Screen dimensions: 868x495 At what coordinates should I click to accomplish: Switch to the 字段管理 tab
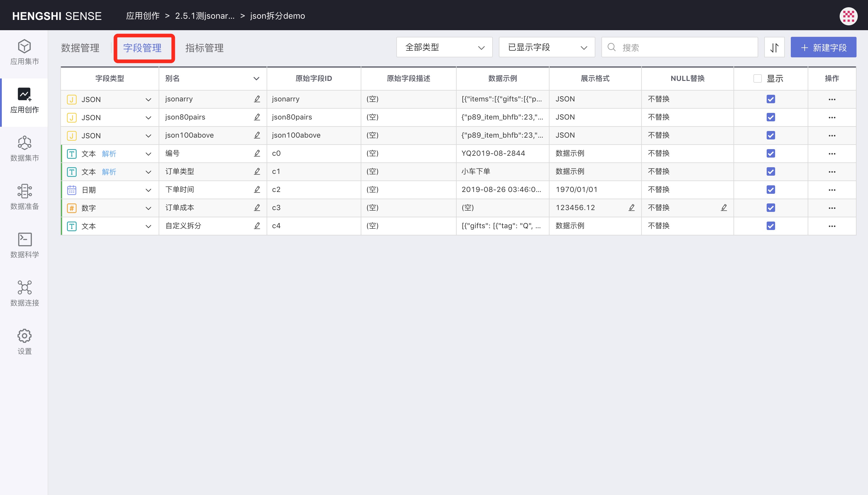(x=142, y=48)
